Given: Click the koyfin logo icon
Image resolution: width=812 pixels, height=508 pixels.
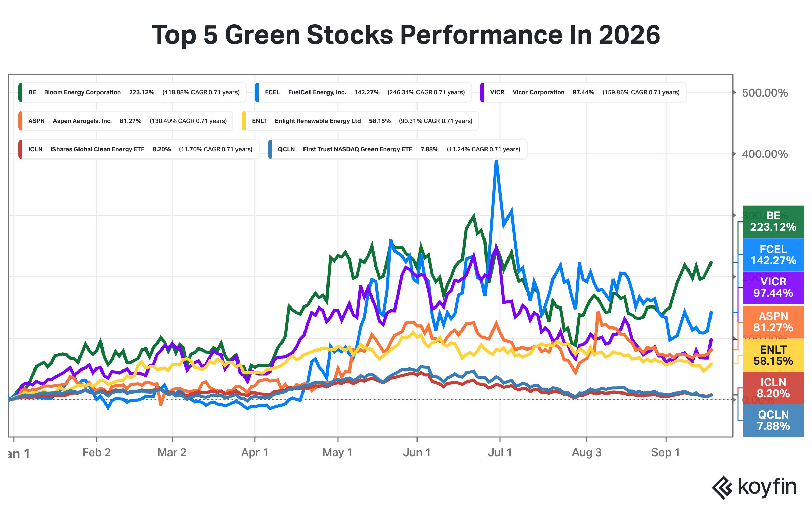Looking at the screenshot, I should (x=722, y=487).
